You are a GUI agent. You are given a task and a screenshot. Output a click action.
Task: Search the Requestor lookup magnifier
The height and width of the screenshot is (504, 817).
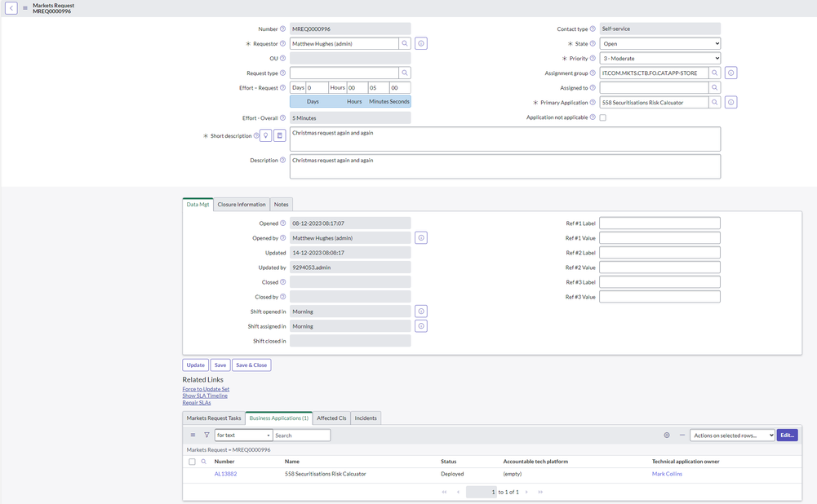(405, 44)
